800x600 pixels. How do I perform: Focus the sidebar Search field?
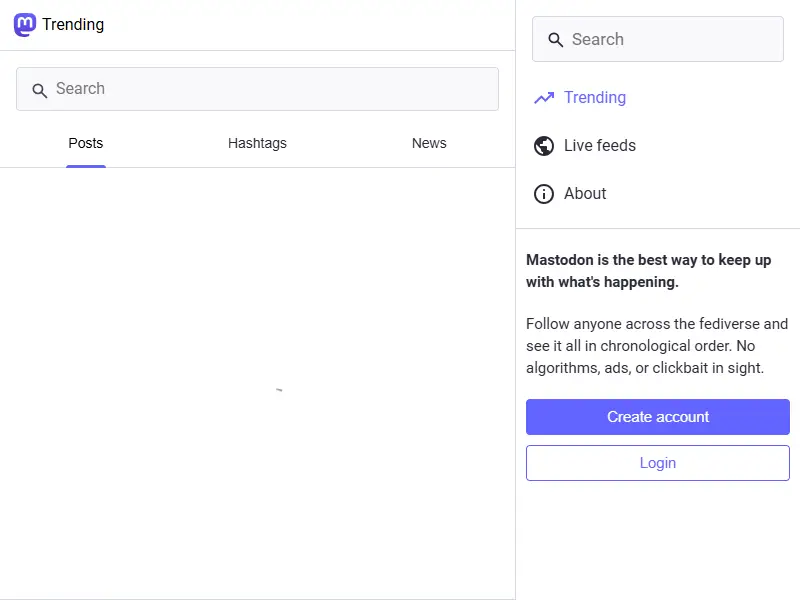coord(658,39)
